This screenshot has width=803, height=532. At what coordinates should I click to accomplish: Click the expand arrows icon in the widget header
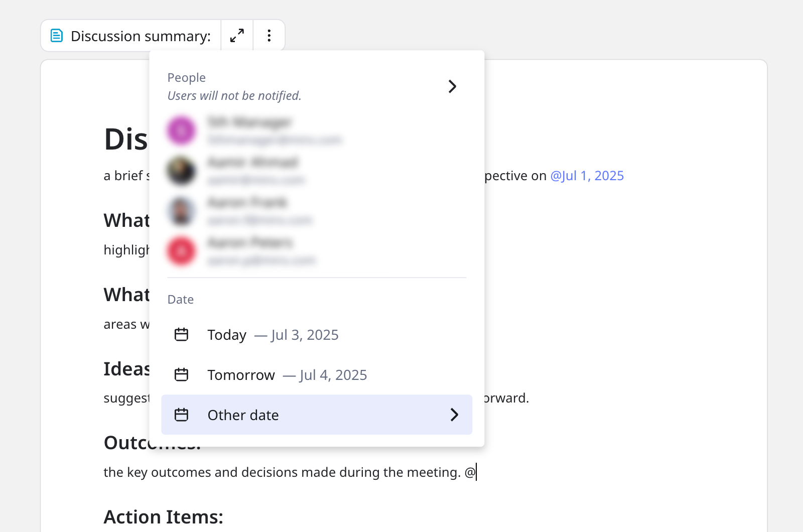tap(237, 36)
